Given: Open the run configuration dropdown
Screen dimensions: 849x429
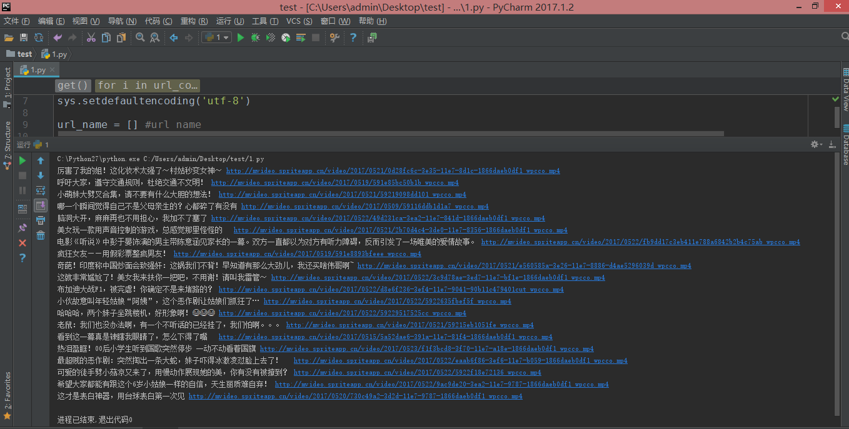Looking at the screenshot, I should pyautogui.click(x=216, y=38).
